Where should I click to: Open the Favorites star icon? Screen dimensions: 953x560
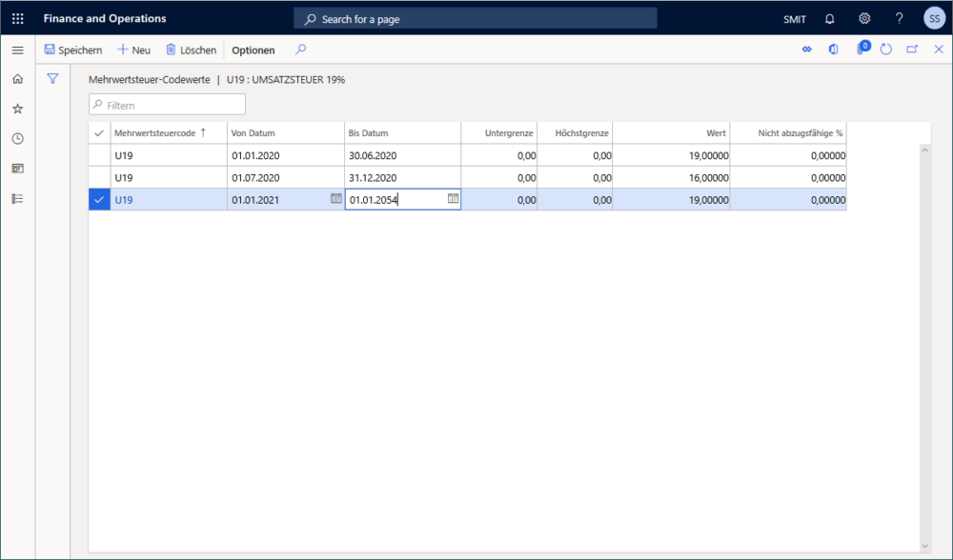(16, 109)
